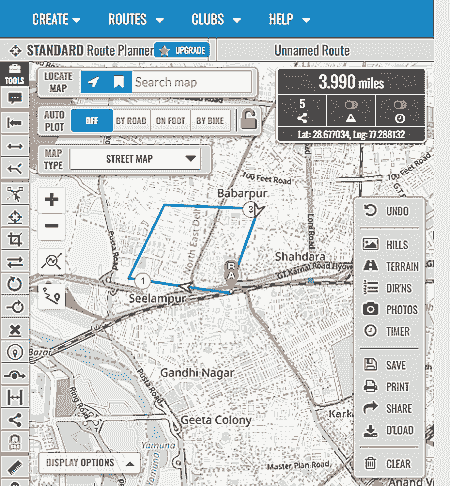Open the CREATE menu
450x486 pixels.
pyautogui.click(x=56, y=19)
